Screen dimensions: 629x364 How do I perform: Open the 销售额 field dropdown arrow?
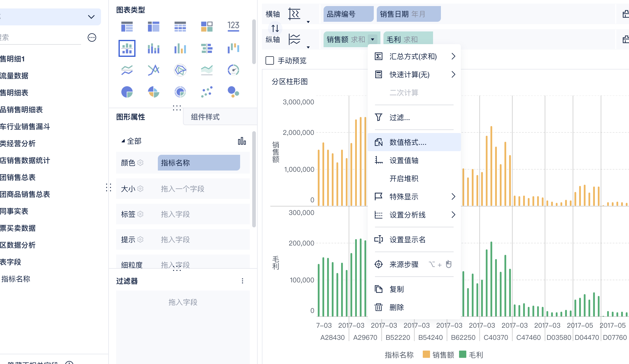click(373, 39)
